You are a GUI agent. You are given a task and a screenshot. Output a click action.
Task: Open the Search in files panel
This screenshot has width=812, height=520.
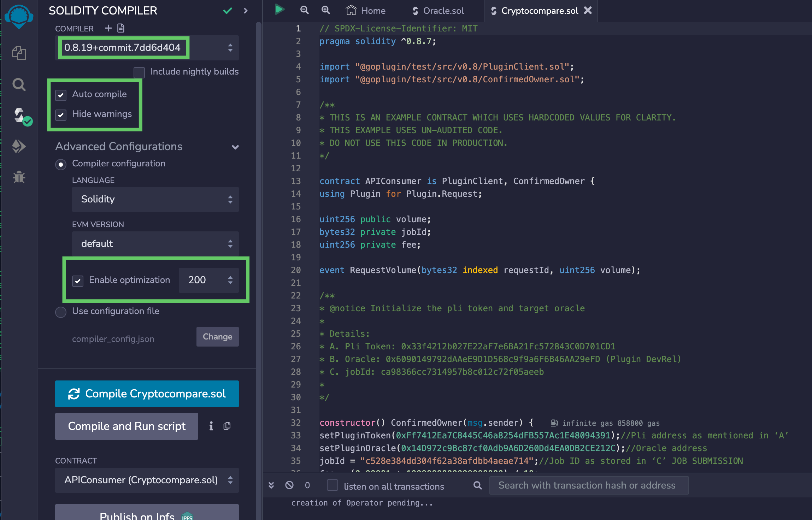(19, 84)
